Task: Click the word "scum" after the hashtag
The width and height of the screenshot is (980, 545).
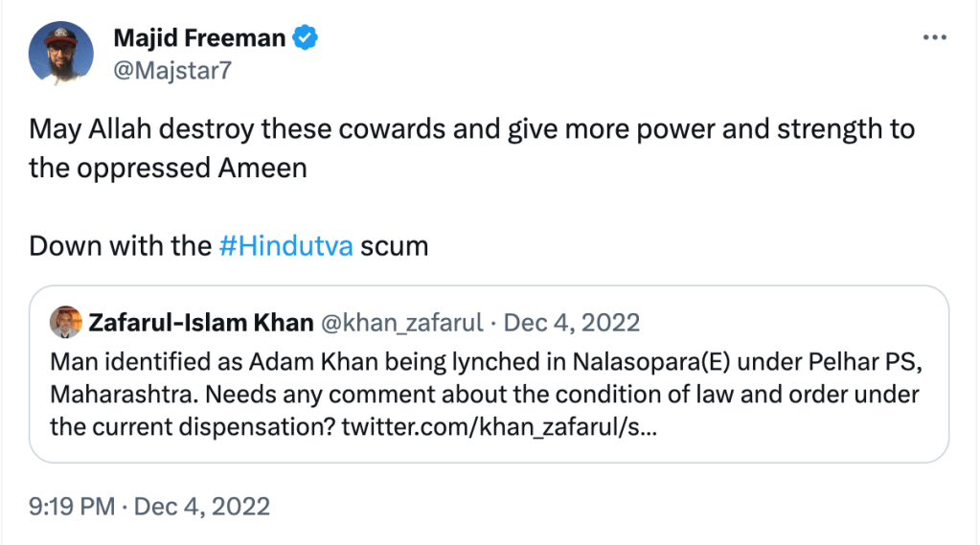Action: tap(394, 245)
